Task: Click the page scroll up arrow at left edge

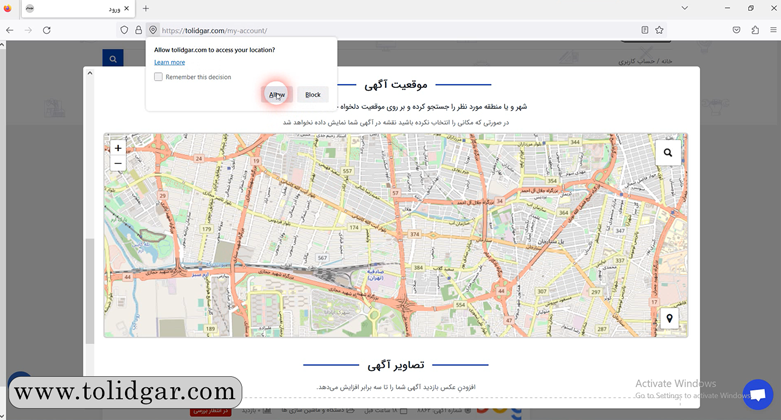Action: 2,45
